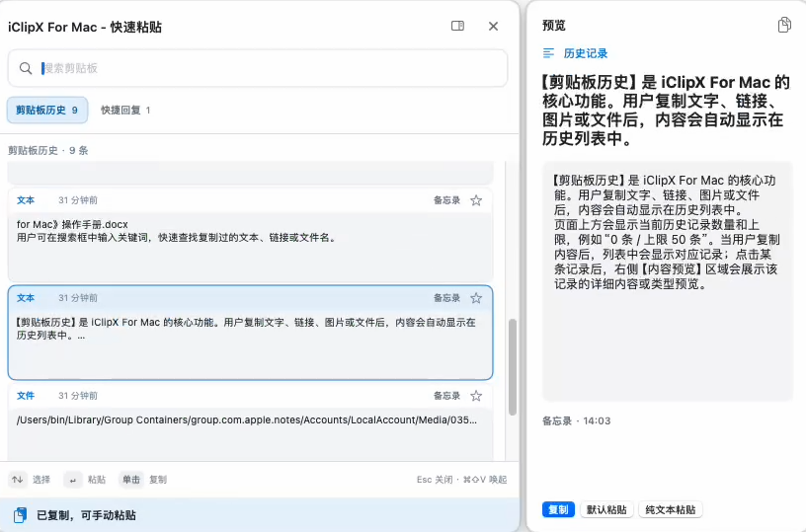Click the Esc 关闭 shortcut hint

point(435,479)
